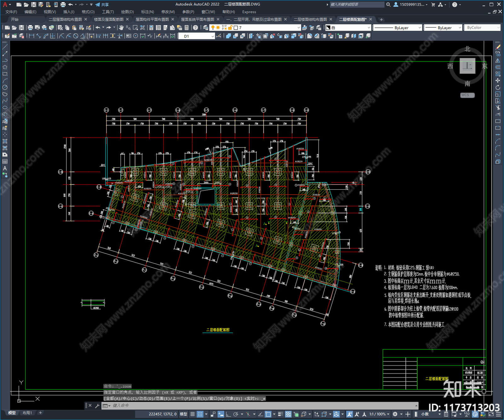Click the 开始 start tab
The image size is (504, 420).
[x=15, y=20]
